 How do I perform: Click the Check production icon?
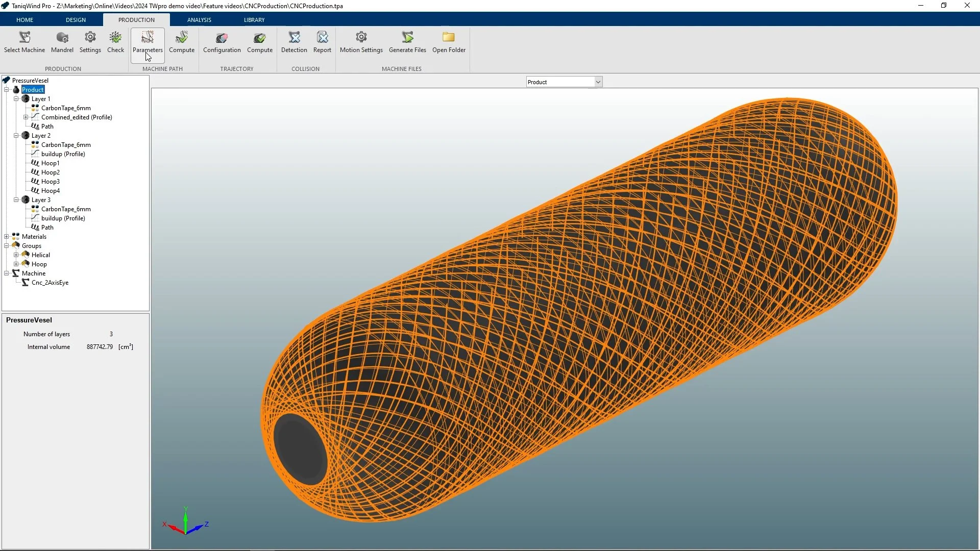[115, 42]
